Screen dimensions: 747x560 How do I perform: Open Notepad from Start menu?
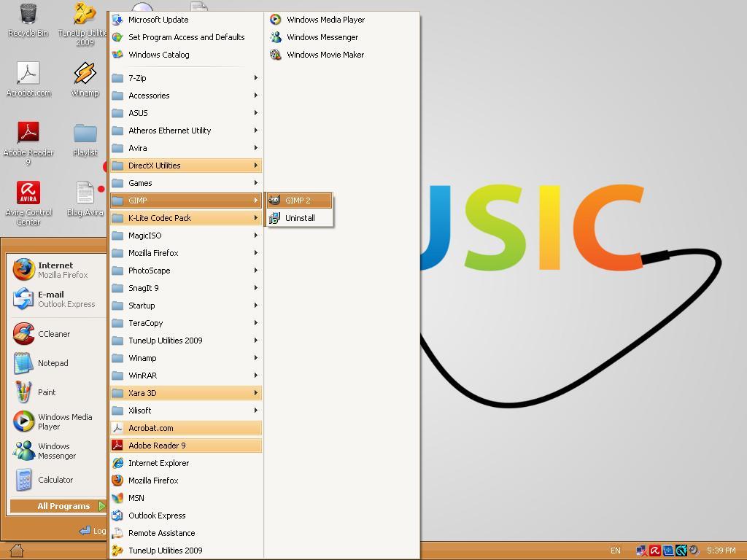click(x=56, y=363)
